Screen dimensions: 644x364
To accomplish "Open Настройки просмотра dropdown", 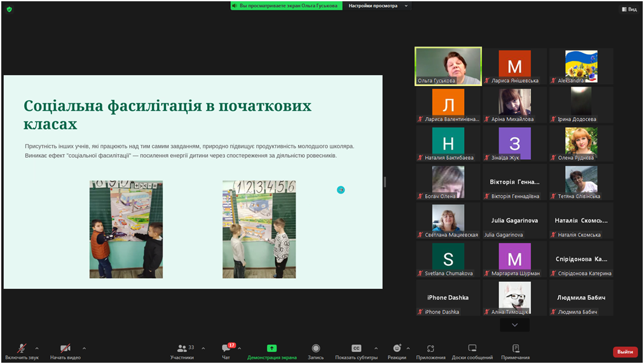I will tap(379, 6).
